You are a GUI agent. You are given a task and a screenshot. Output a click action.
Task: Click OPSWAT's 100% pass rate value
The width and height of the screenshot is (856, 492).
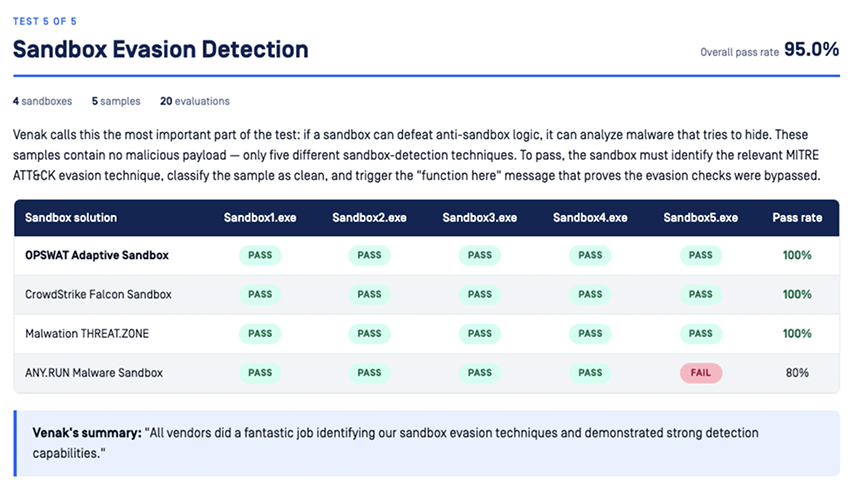click(797, 255)
